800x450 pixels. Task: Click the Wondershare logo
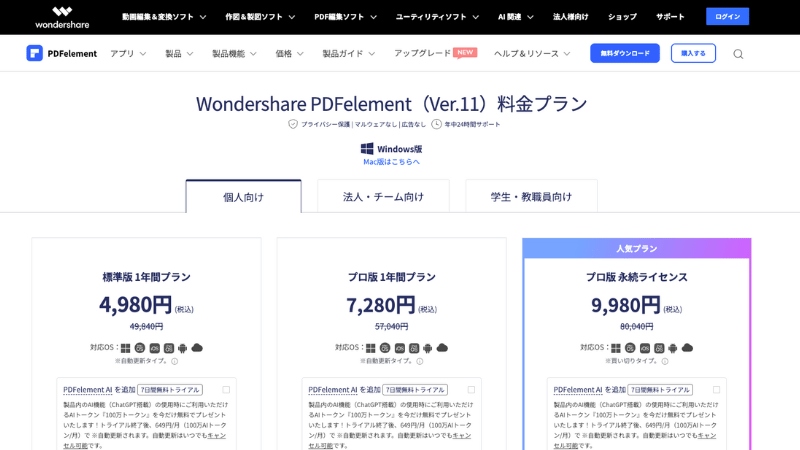click(62, 17)
